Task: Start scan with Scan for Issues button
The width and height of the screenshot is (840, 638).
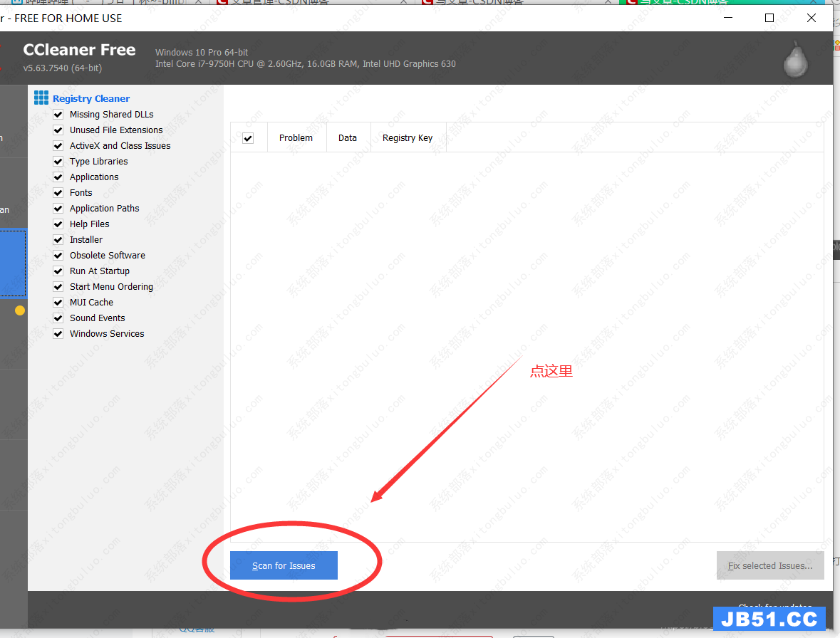Action: pos(284,565)
